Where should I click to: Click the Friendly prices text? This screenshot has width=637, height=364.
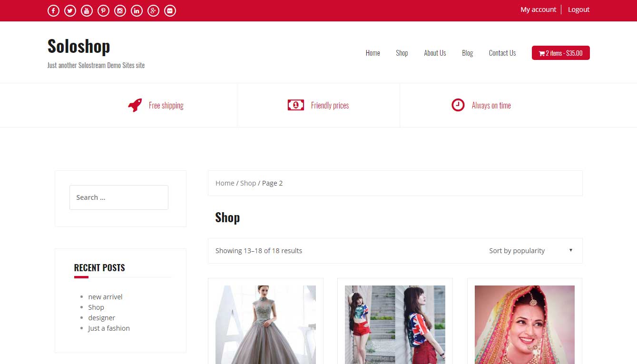pyautogui.click(x=330, y=106)
